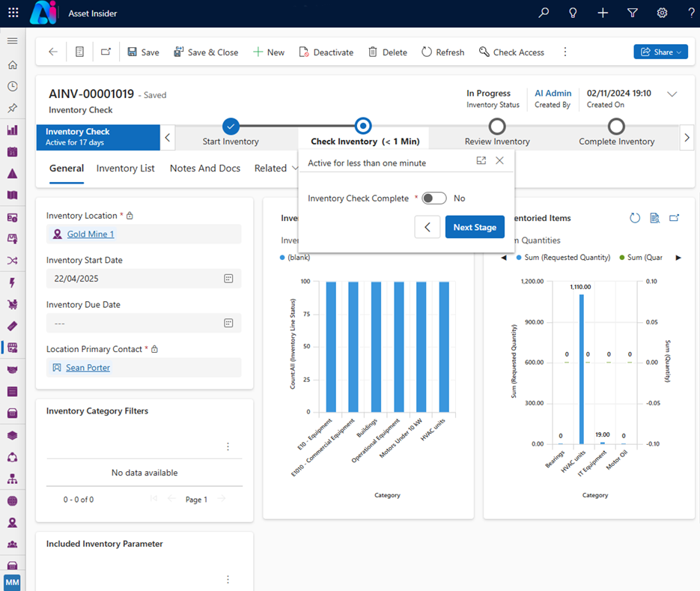This screenshot has height=591, width=700.
Task: Dock the Check Inventory stage flyout
Action: (x=481, y=161)
